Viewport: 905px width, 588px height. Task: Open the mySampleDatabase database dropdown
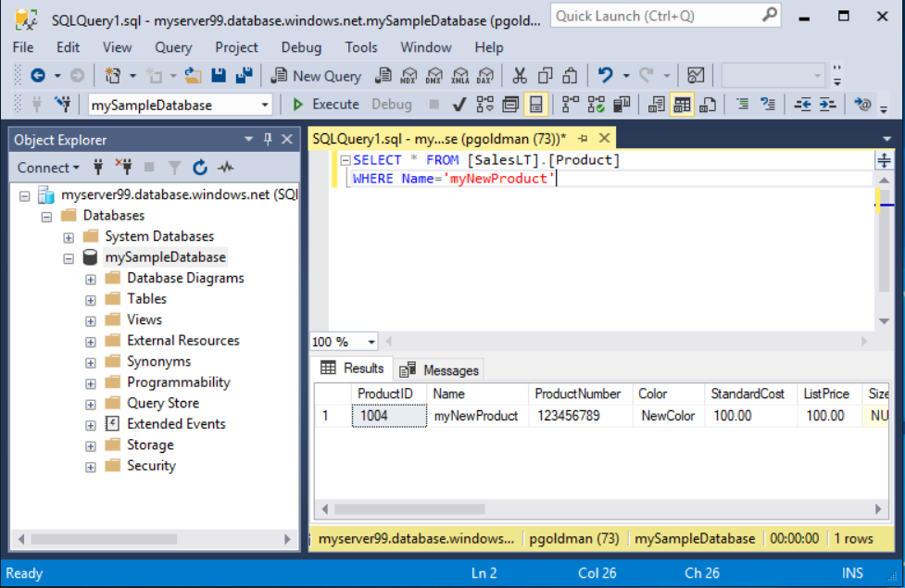264,104
